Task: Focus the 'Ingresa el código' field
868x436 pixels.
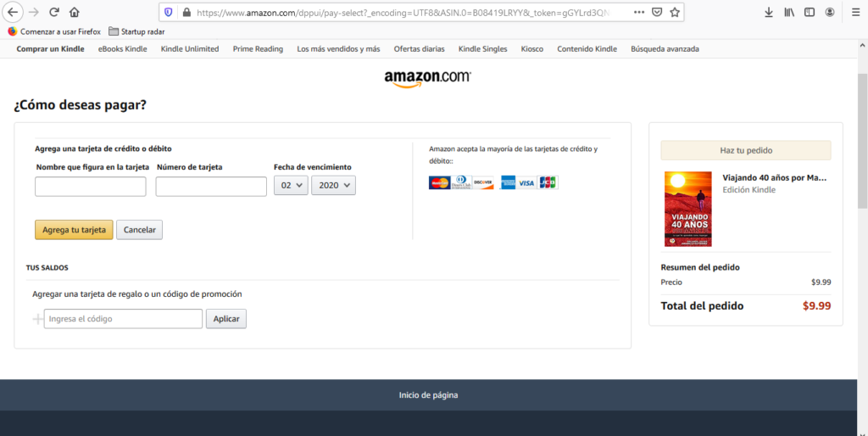Action: pyautogui.click(x=123, y=319)
